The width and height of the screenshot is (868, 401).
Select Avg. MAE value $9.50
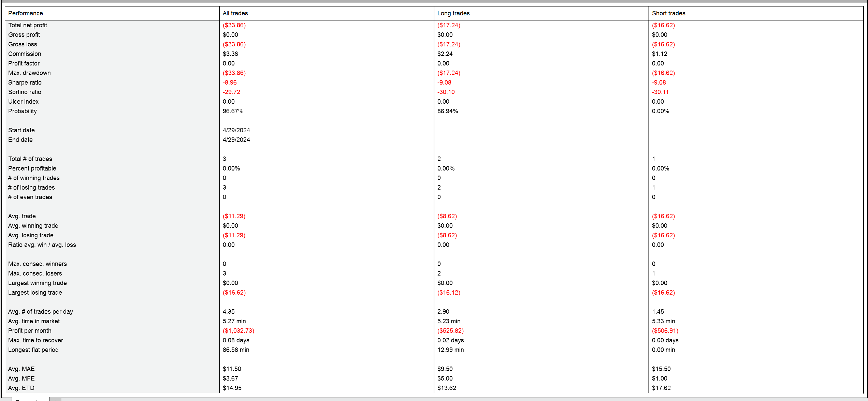tap(445, 369)
